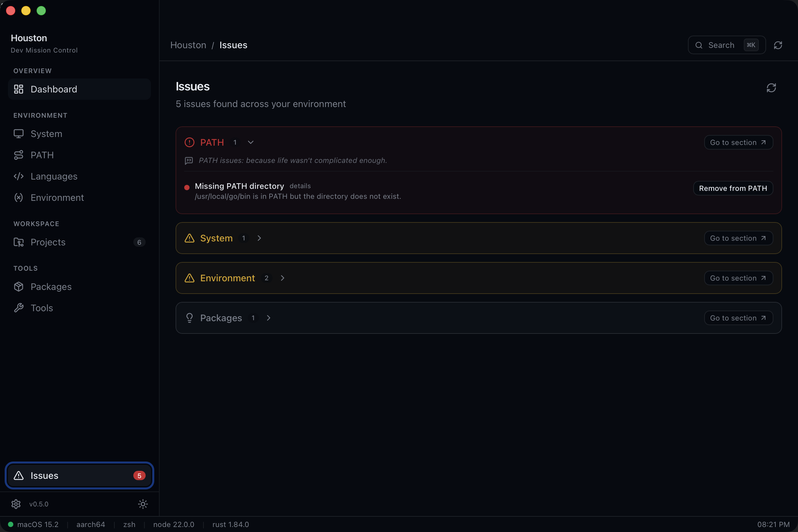Select the Languages sidebar icon
The height and width of the screenshot is (532, 798).
tap(18, 176)
